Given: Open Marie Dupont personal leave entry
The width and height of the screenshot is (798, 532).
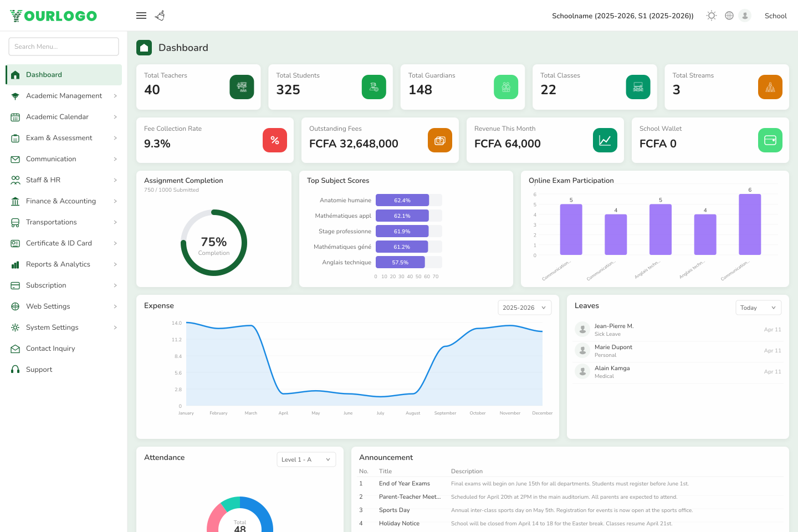Looking at the screenshot, I should point(678,351).
